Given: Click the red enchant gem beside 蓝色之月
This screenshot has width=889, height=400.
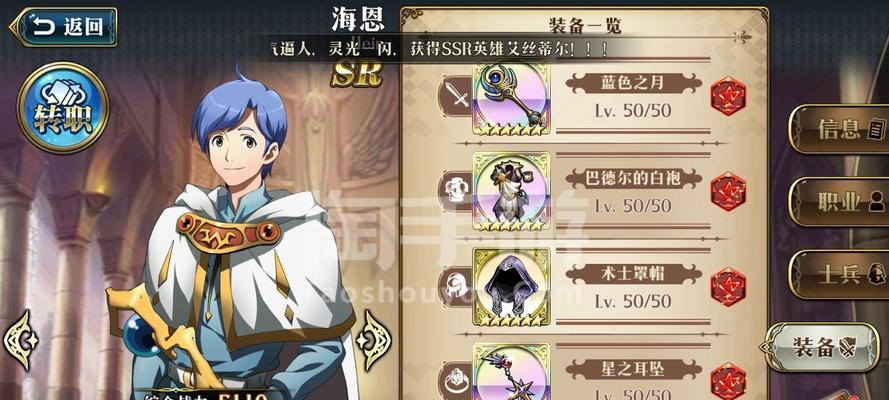Looking at the screenshot, I should coord(729,96).
